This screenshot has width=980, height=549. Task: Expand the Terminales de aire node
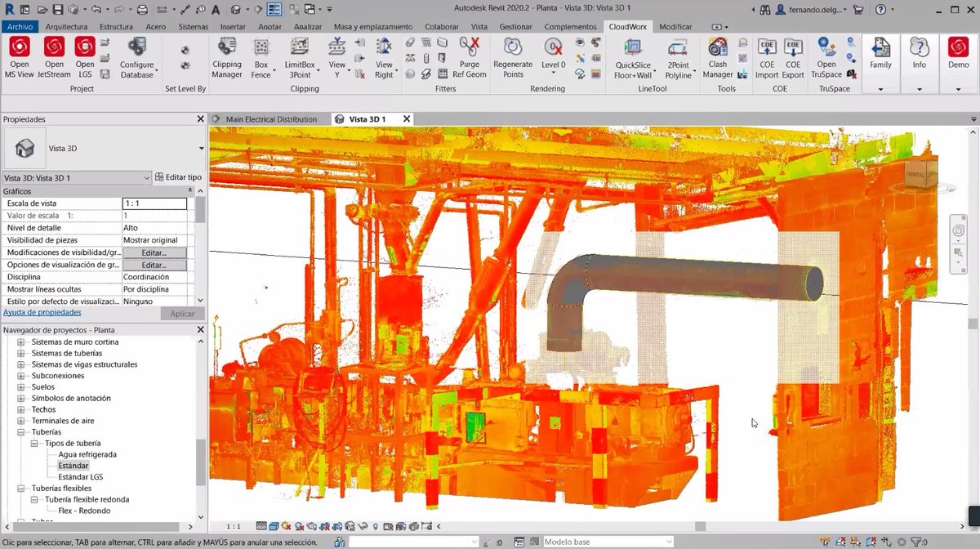[x=22, y=421]
